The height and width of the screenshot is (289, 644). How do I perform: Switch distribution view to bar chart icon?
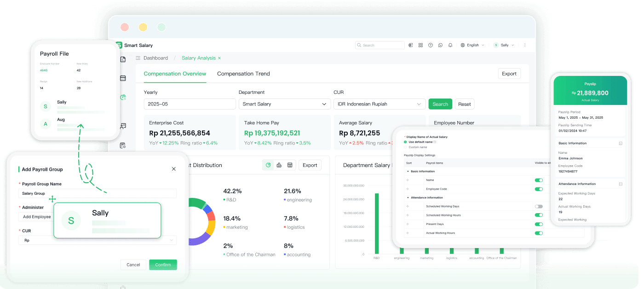pyautogui.click(x=279, y=165)
